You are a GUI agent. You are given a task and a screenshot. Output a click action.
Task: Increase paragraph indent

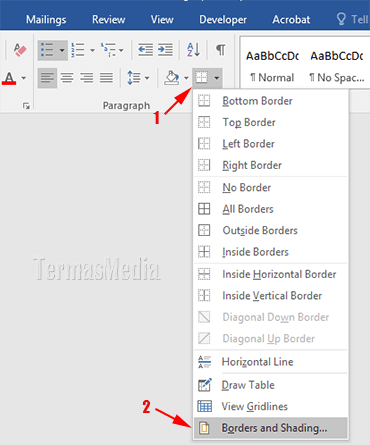click(165, 50)
